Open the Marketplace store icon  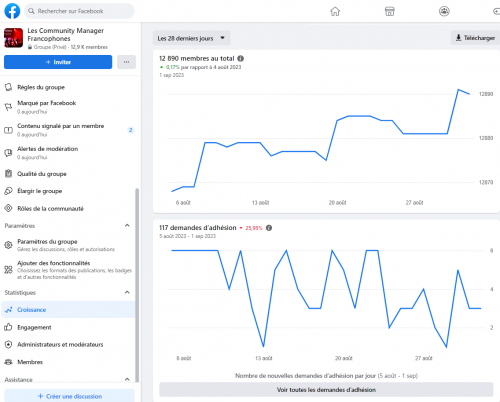coord(390,11)
